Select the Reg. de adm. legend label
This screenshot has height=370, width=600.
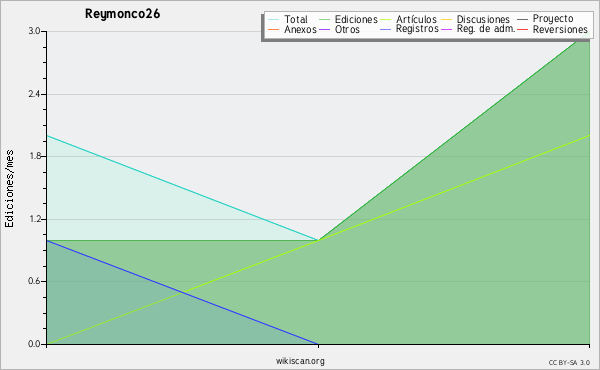[x=486, y=29]
